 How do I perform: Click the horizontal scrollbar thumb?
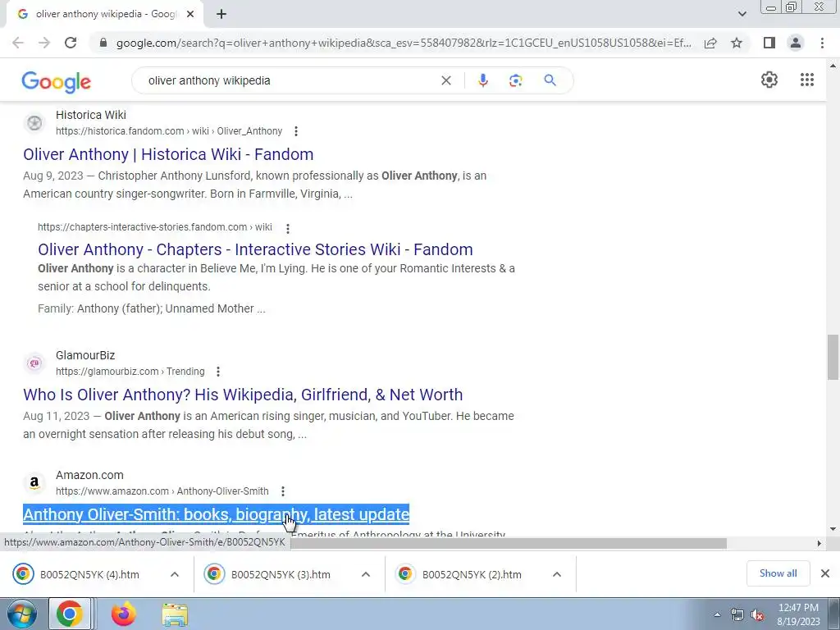click(508, 543)
